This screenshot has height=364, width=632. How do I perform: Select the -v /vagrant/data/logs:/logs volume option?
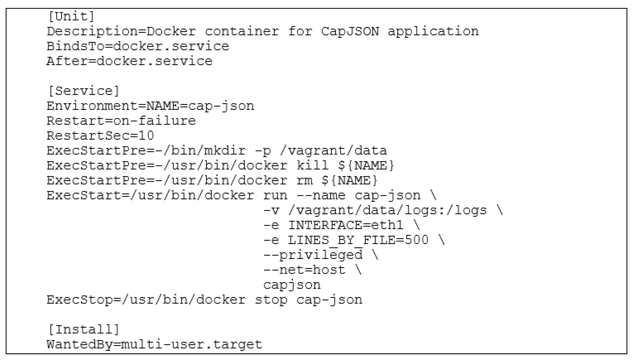[383, 211]
